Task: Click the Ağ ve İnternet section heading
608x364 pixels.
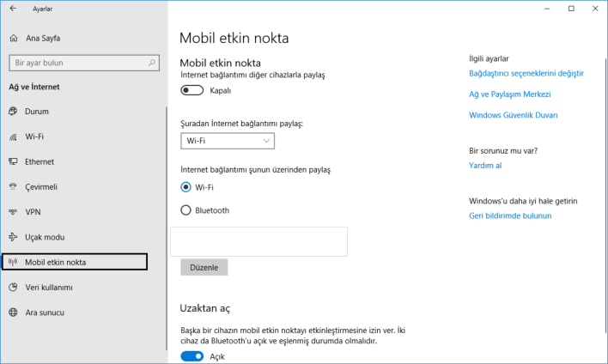Action: (34, 87)
